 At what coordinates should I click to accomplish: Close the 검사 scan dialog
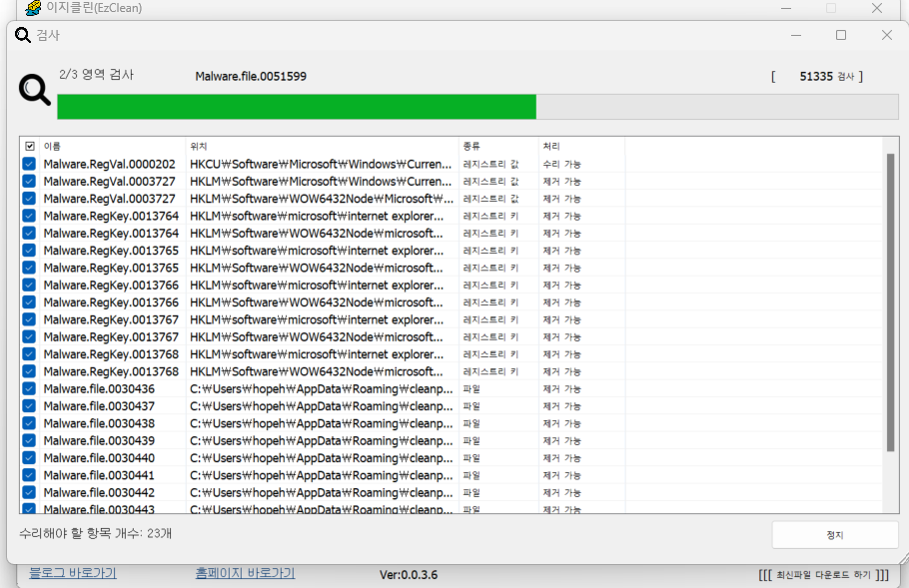tap(886, 35)
